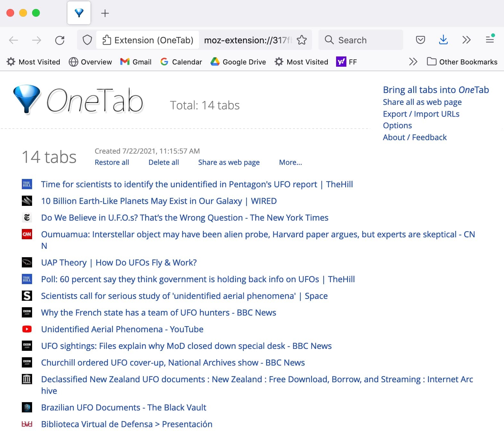Screen dimensions: 504x431
Task: Click the OneTab funnel logo
Action: click(x=27, y=99)
